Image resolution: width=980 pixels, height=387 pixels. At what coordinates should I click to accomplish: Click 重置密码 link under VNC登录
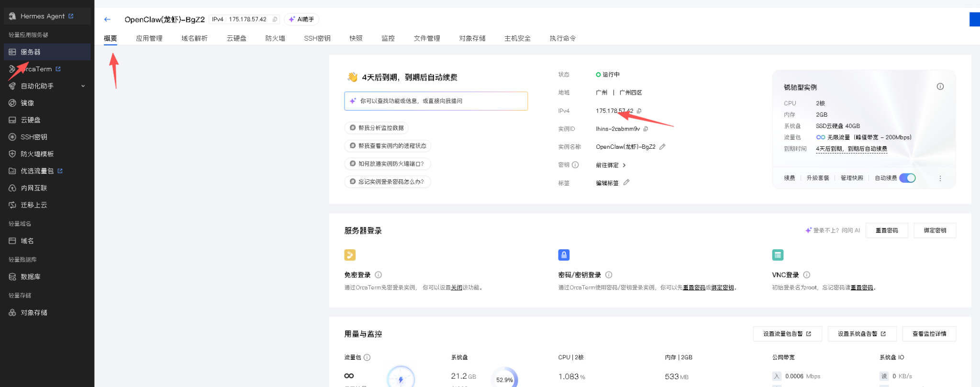coord(862,288)
